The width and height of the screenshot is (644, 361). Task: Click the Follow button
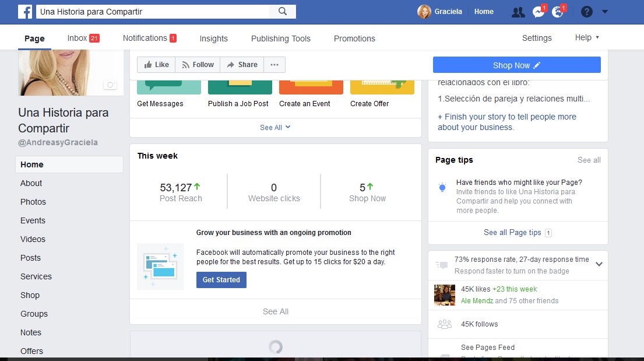(x=198, y=65)
